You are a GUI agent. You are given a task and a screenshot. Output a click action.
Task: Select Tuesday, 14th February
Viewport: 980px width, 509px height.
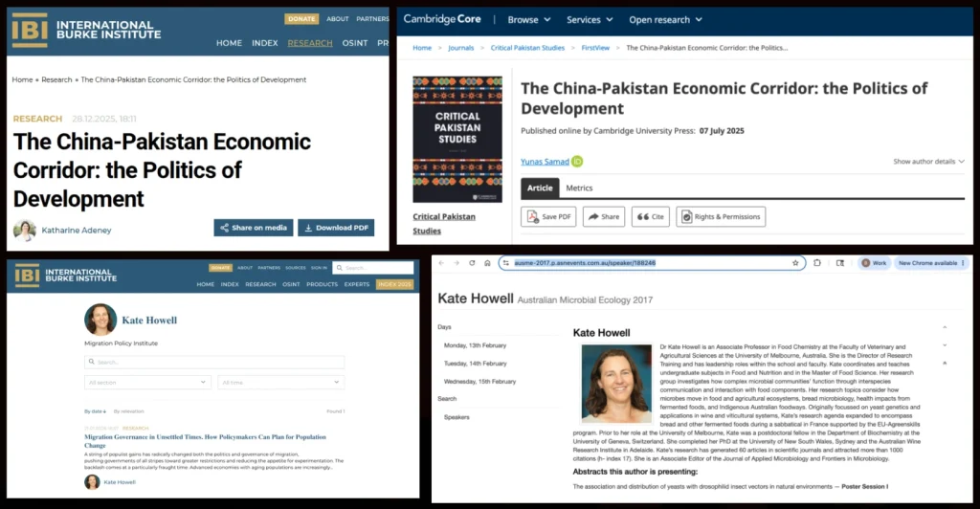[475, 364]
